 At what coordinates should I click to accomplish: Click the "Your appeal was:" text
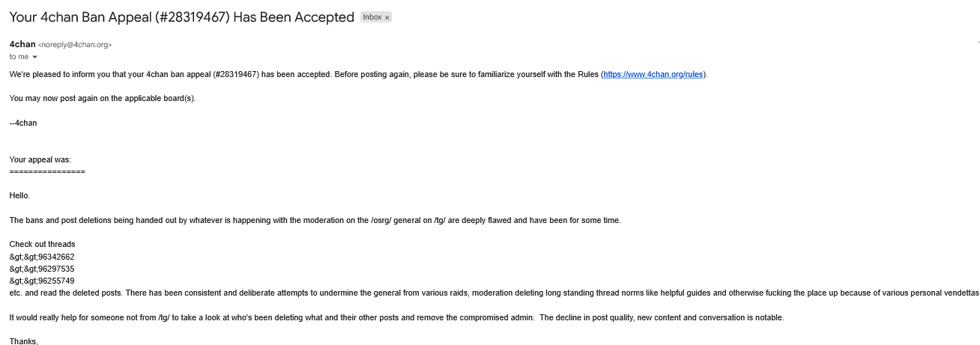(40, 159)
